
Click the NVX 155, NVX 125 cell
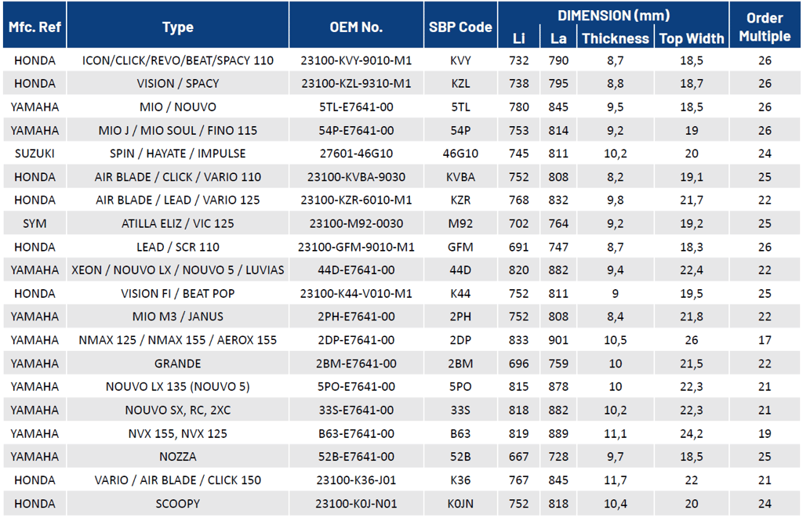coord(178,434)
